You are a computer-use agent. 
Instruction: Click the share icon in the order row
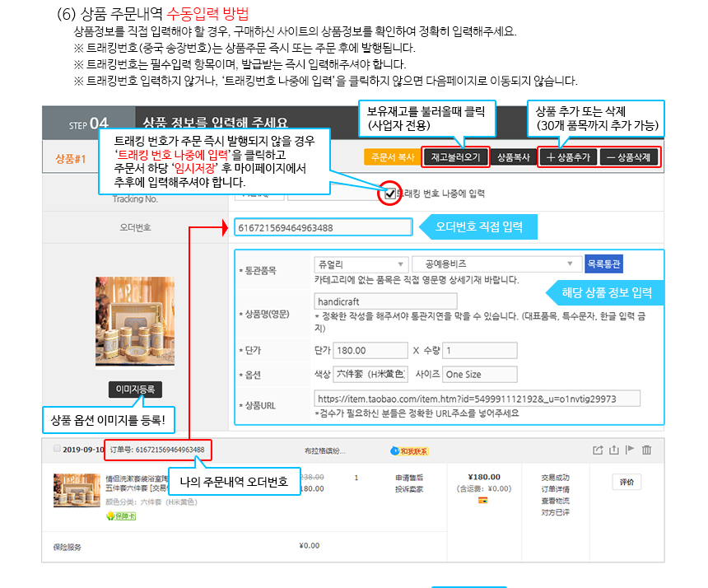[598, 450]
